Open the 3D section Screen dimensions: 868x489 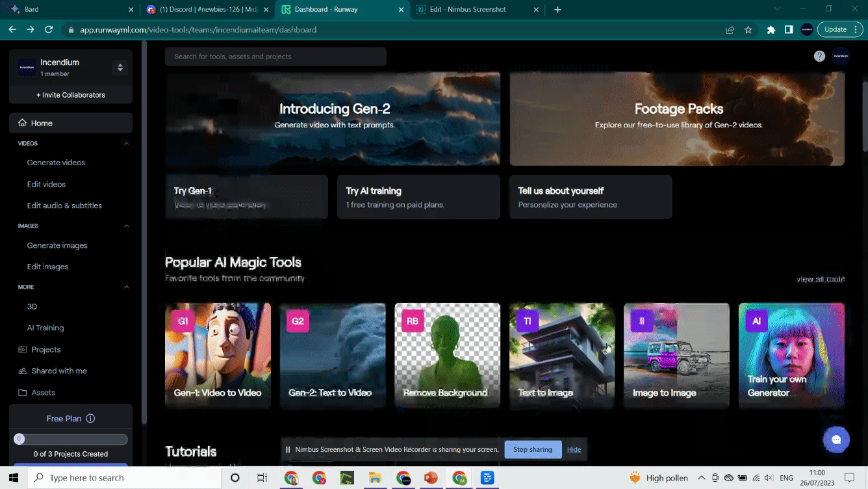coord(32,307)
